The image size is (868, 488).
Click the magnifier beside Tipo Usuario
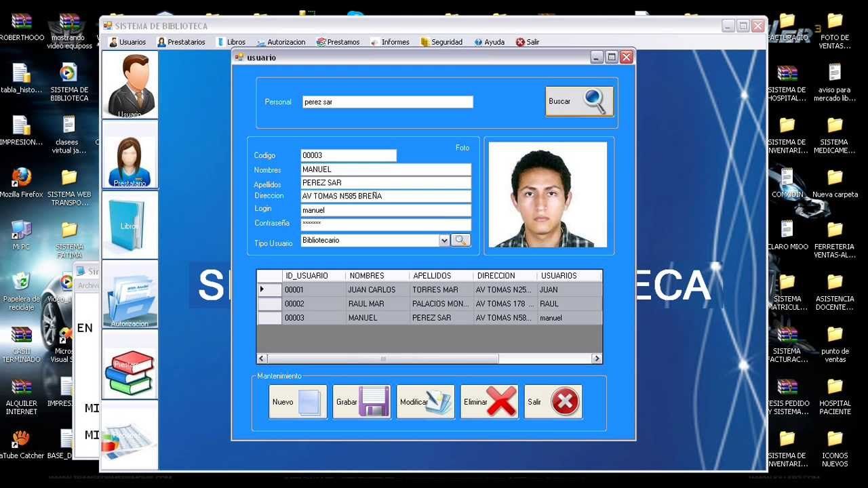pos(460,240)
